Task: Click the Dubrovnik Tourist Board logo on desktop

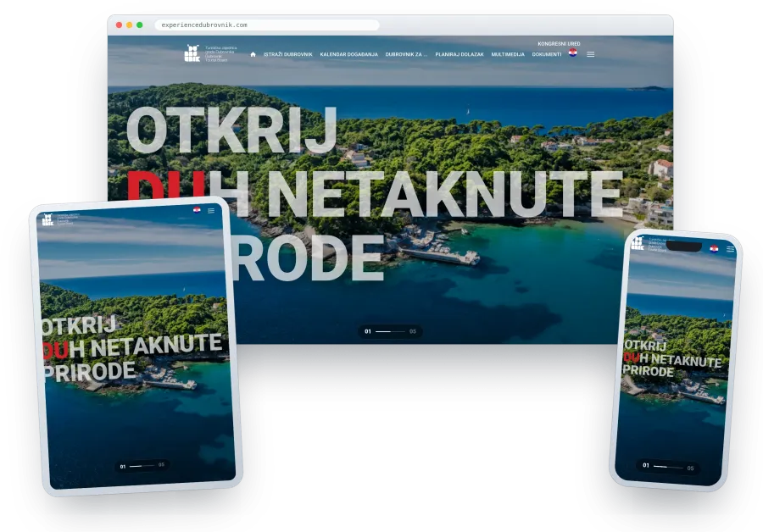Action: (210, 53)
